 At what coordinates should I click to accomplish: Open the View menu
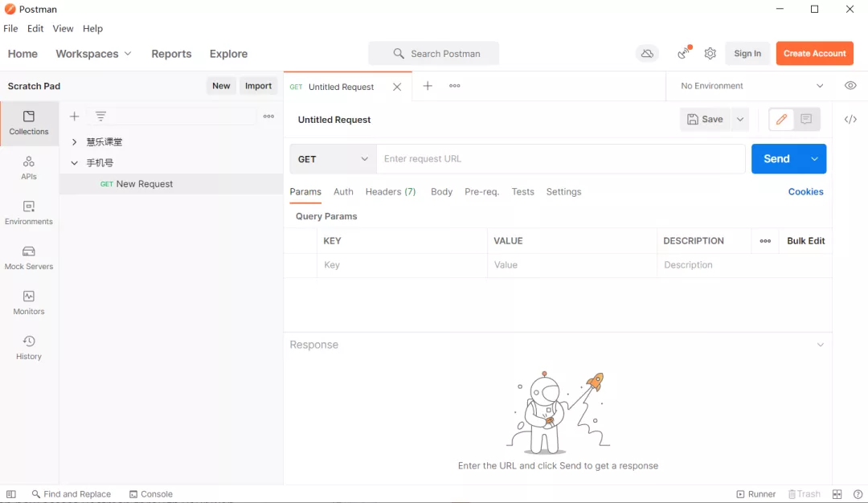[x=63, y=28]
